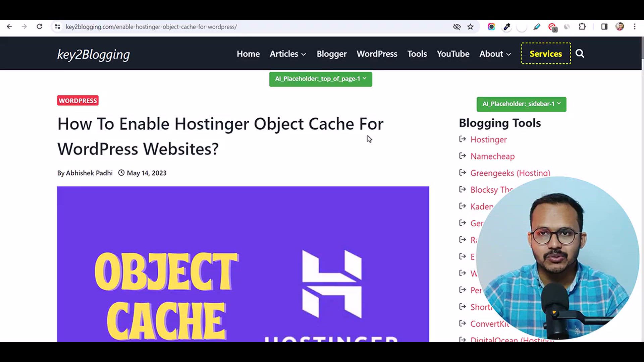The image size is (644, 362).
Task: Expand the AI_Placeholder sidebar-1 dropdown
Action: point(521,104)
